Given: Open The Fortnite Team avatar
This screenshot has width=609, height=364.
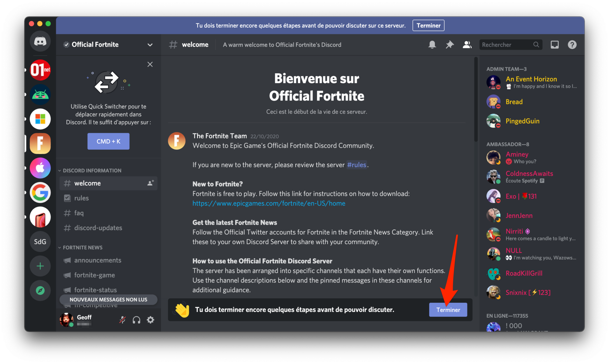Looking at the screenshot, I should point(177,141).
